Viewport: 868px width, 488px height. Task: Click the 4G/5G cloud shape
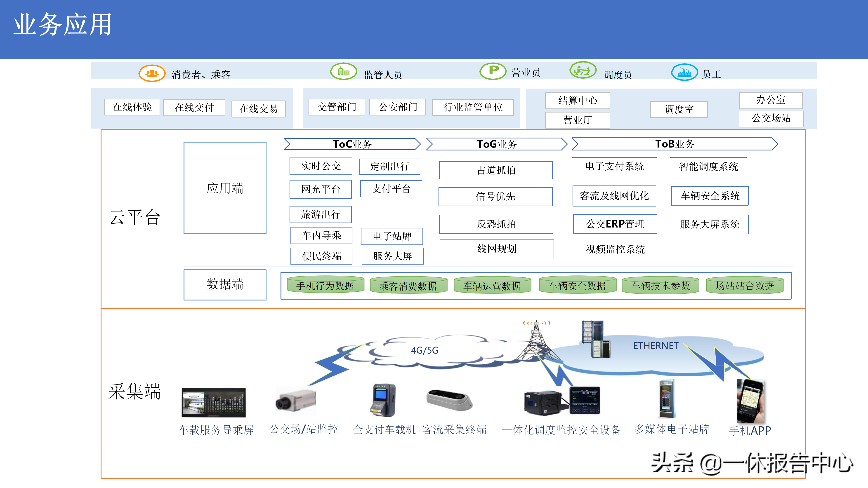(x=424, y=351)
